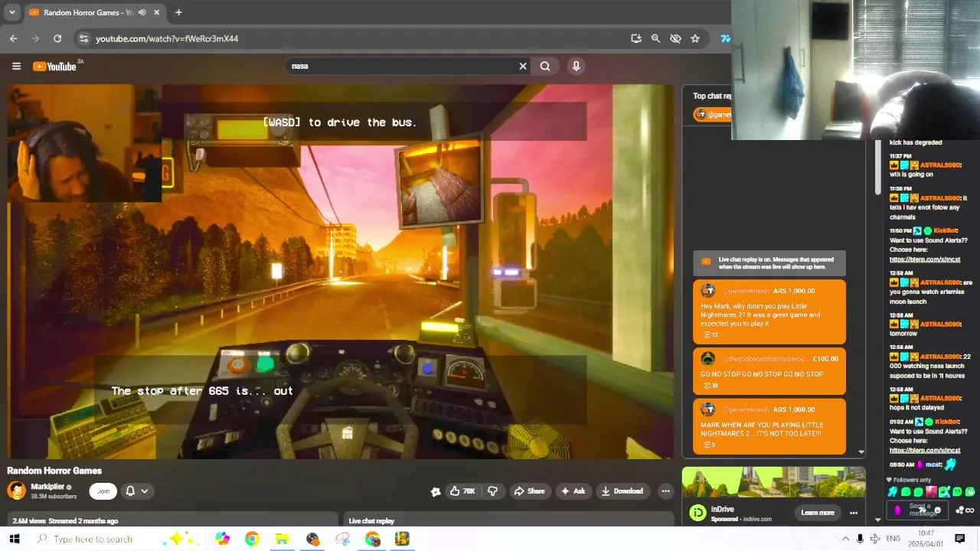Click the crossed-eye tracking protection icon
980x551 pixels.
point(675,38)
